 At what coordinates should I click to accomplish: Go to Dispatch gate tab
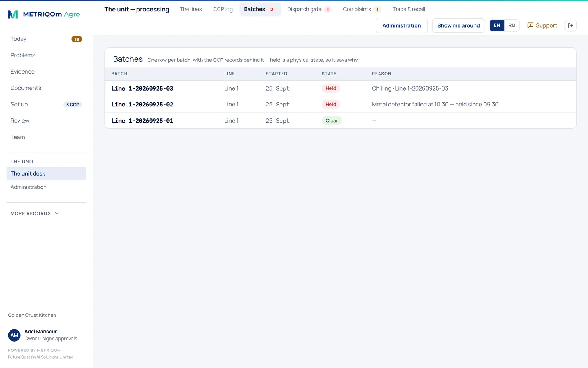[309, 9]
